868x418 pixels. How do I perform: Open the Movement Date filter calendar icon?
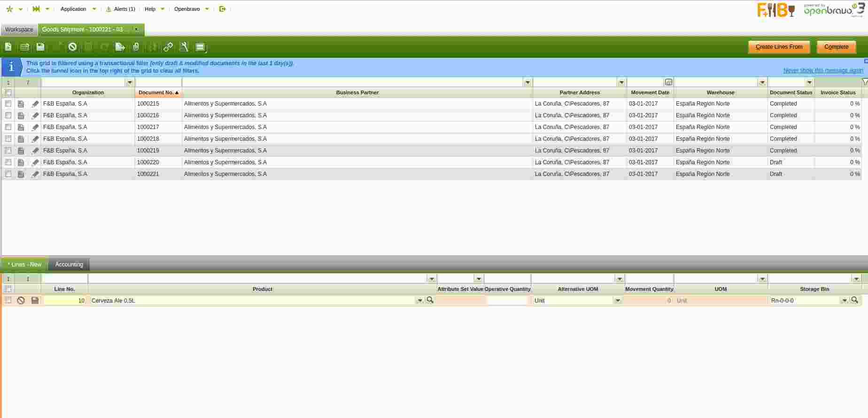coord(669,82)
